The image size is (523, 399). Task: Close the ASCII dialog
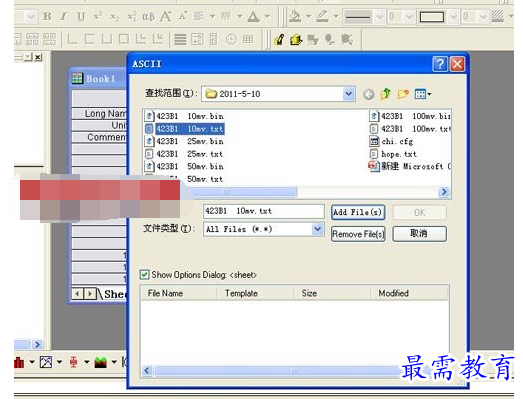click(x=457, y=64)
